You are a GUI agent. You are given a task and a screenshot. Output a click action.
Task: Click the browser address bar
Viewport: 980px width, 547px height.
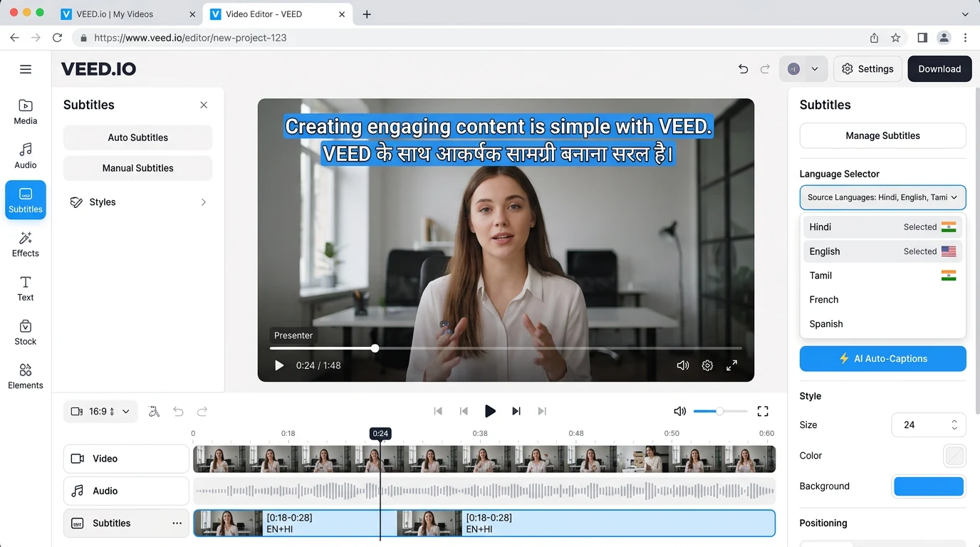coord(470,38)
